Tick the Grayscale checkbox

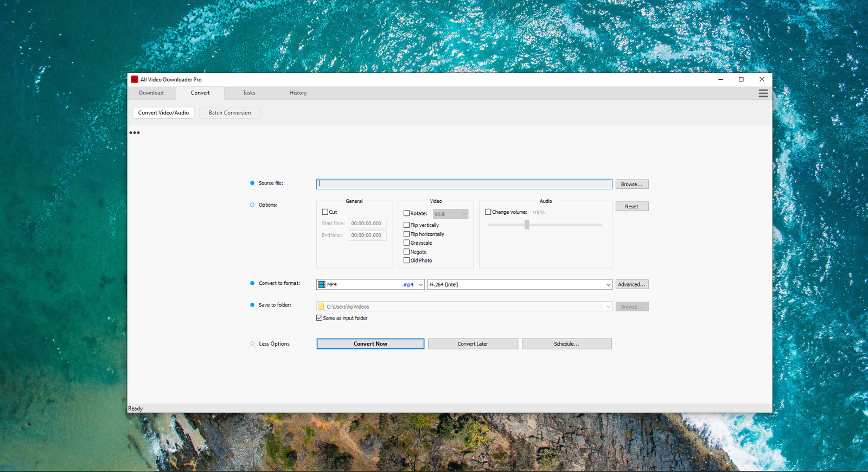406,243
